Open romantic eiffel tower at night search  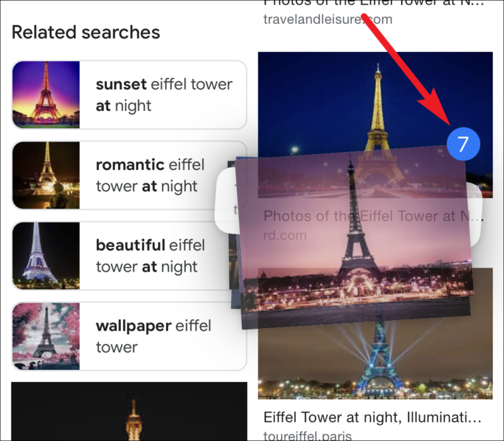coord(129,175)
